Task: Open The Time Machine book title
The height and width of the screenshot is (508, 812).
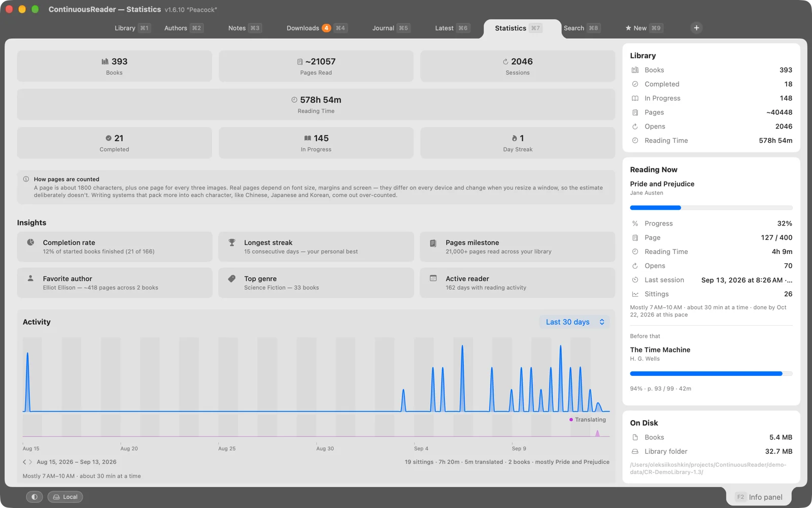Action: (660, 350)
